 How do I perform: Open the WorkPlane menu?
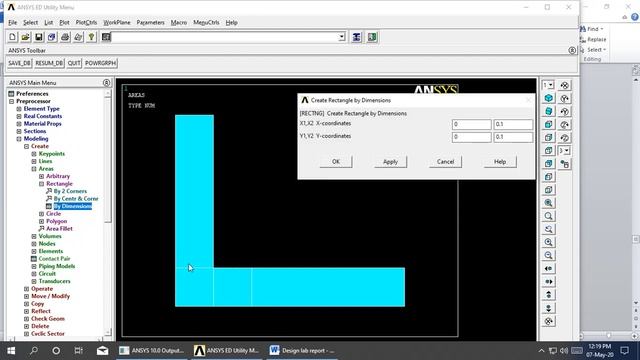(x=117, y=22)
